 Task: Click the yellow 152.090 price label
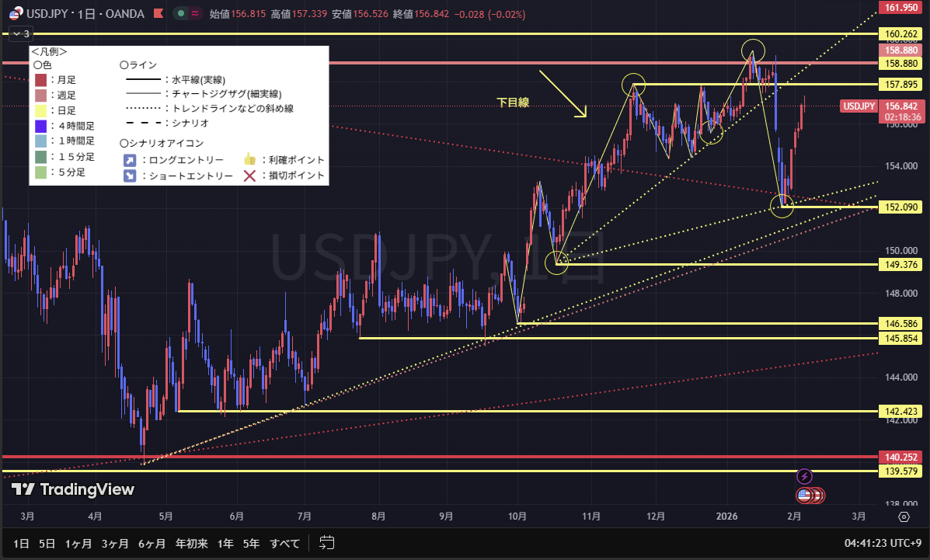899,207
